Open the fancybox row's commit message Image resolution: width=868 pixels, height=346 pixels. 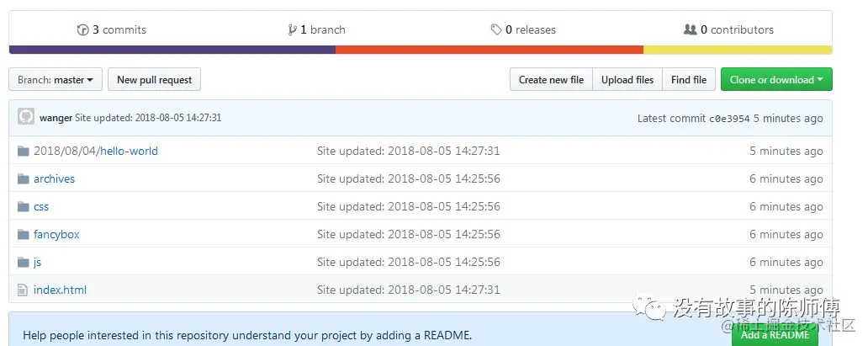click(409, 235)
